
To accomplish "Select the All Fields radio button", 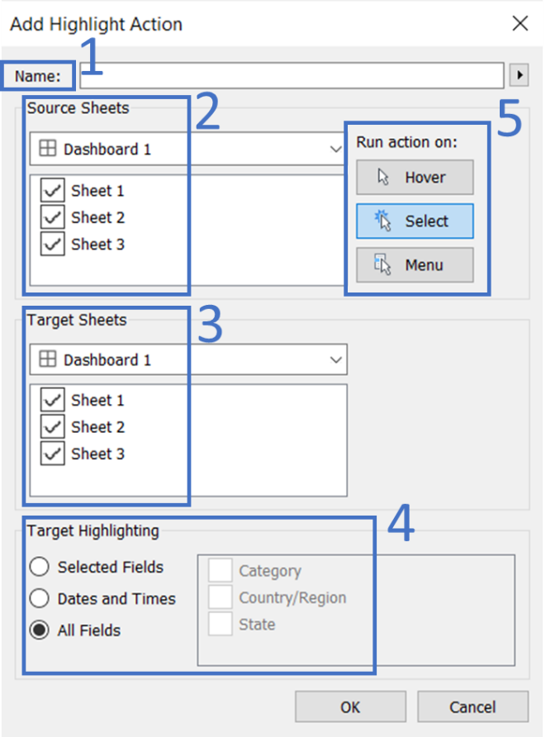I will click(x=39, y=630).
